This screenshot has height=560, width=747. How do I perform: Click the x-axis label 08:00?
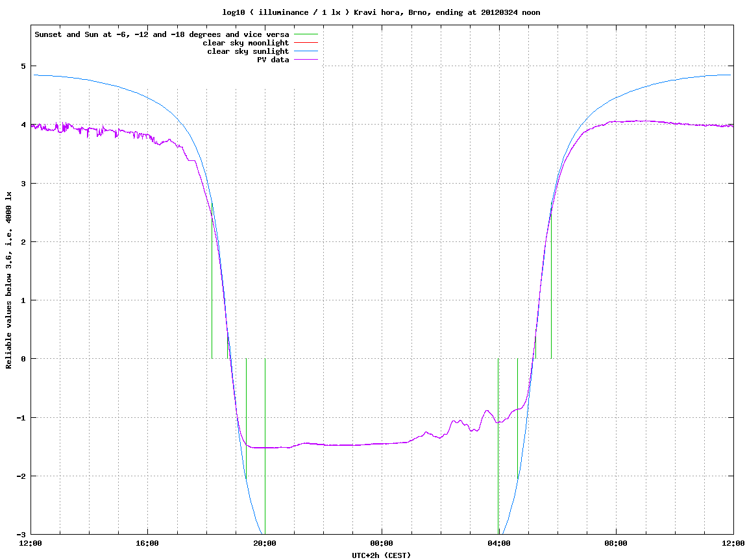point(617,543)
